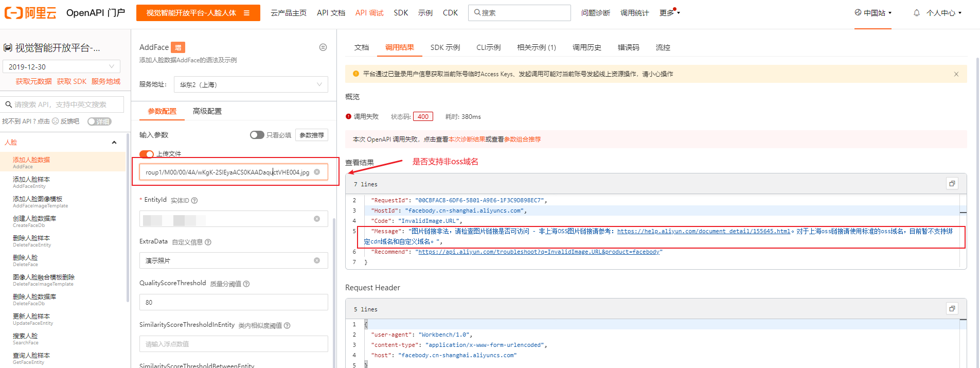This screenshot has width=980, height=368.
Task: Open the 个人中心 dropdown
Action: coord(944,13)
